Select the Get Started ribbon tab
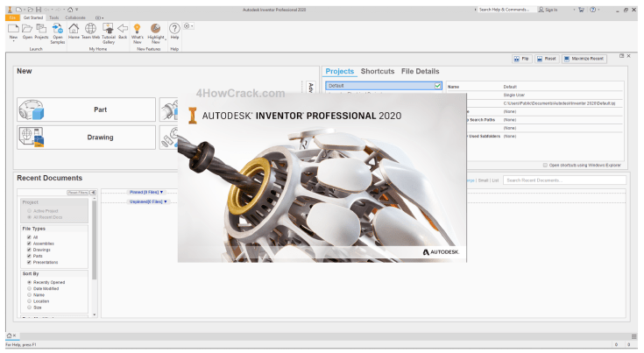 pos(33,18)
